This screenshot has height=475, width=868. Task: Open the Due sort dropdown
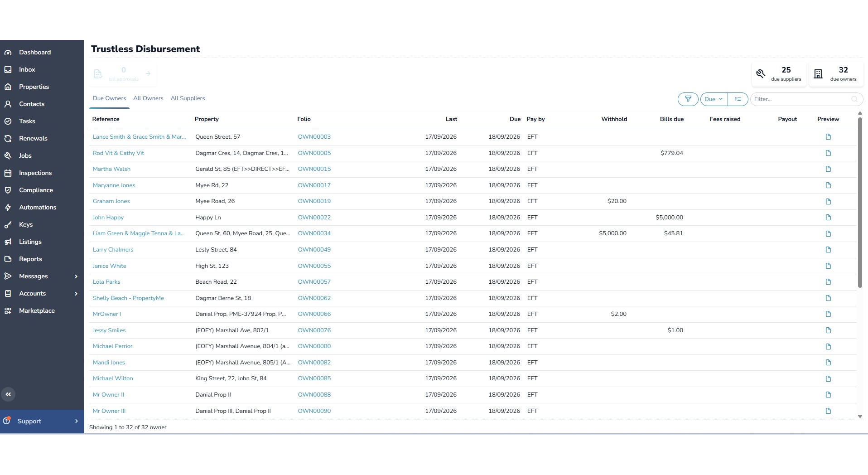tap(714, 99)
